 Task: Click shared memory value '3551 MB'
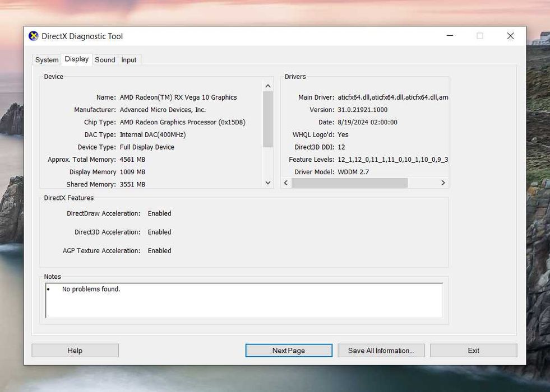point(132,184)
